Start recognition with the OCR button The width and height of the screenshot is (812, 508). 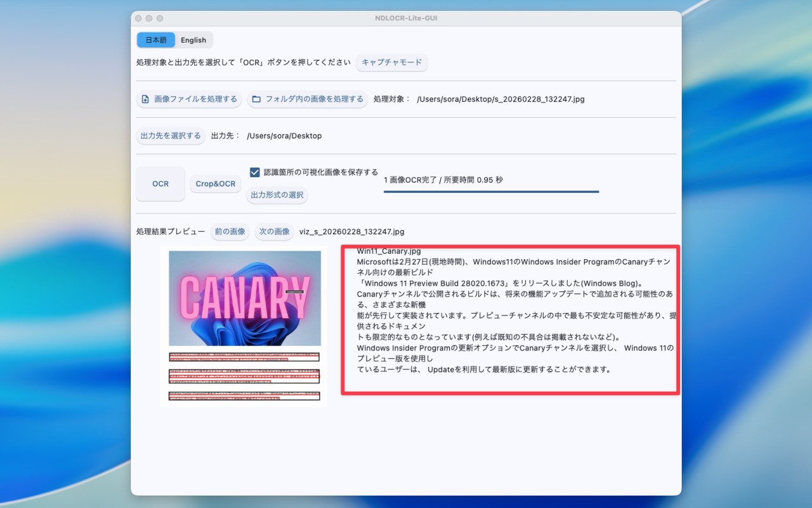pyautogui.click(x=160, y=184)
